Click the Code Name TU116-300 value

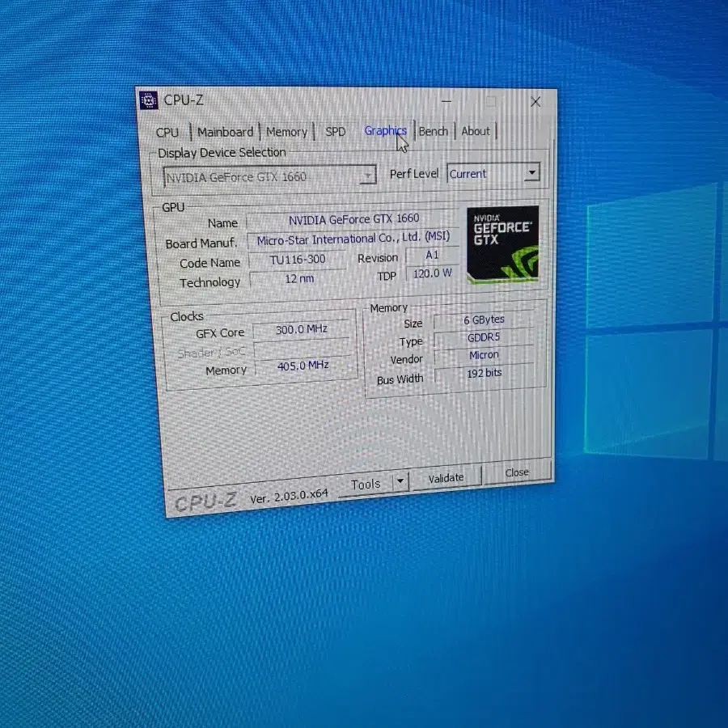click(298, 259)
